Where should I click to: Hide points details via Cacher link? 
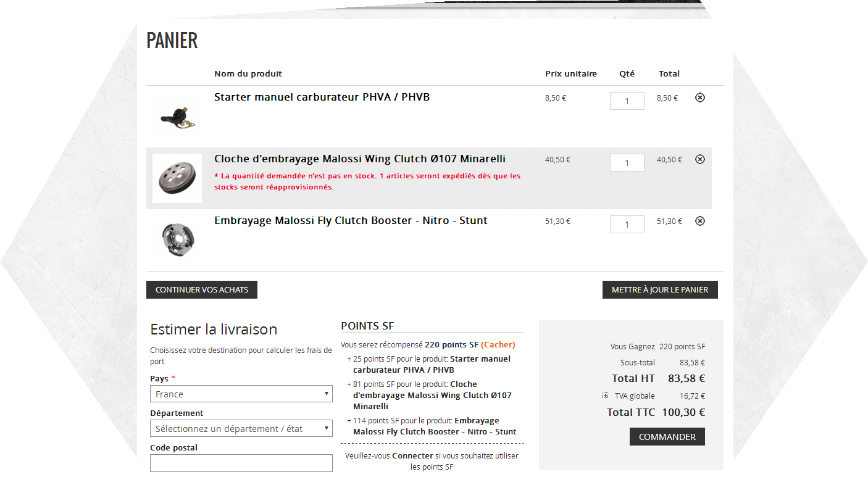click(x=498, y=344)
